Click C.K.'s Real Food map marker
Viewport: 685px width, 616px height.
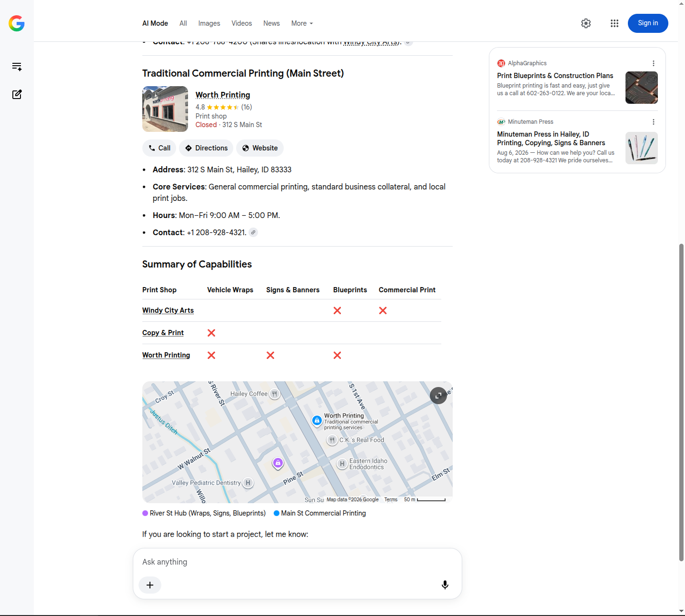(332, 440)
